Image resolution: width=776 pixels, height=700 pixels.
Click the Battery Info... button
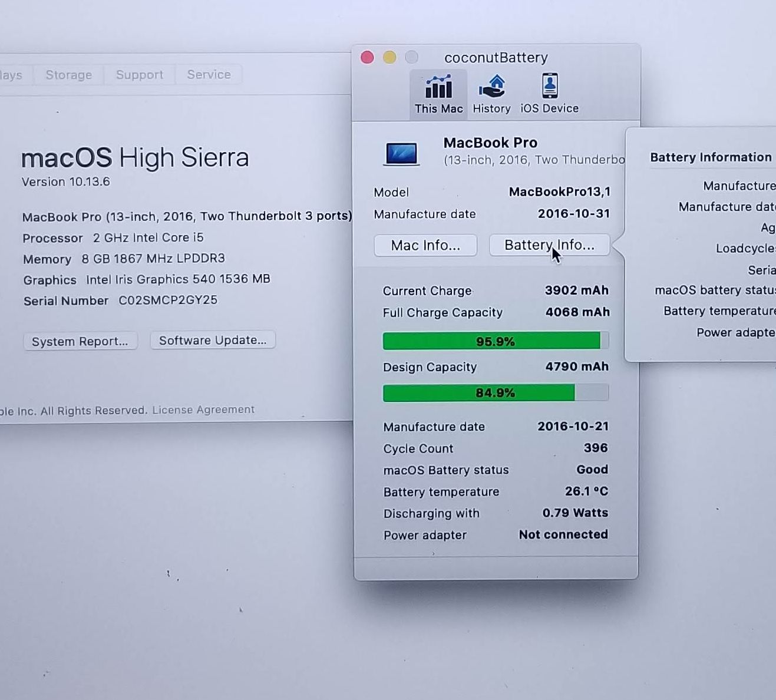pyautogui.click(x=549, y=245)
